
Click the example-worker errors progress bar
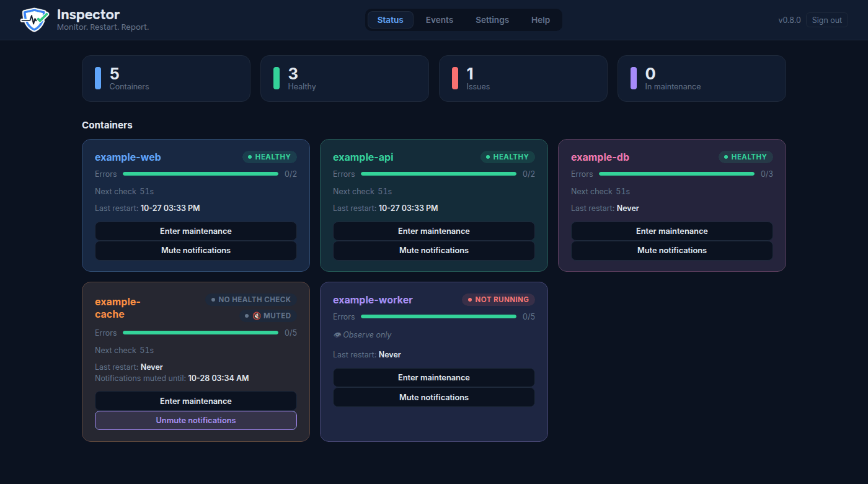point(439,316)
